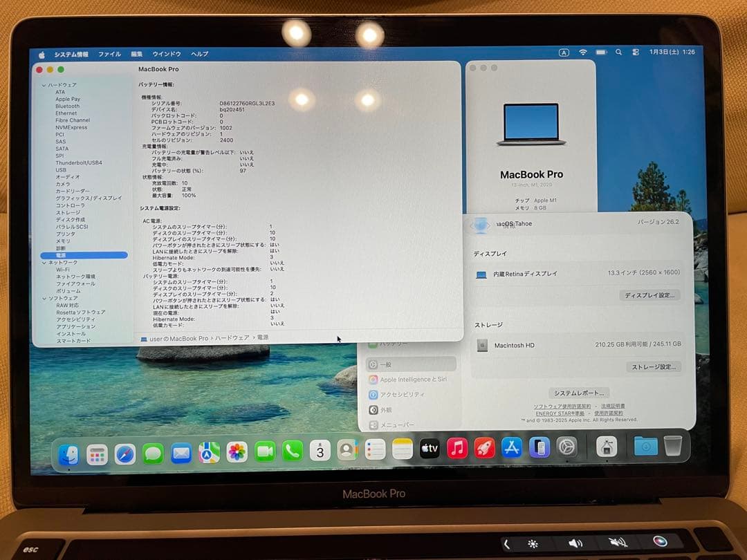Click the システムレポート button

(580, 392)
